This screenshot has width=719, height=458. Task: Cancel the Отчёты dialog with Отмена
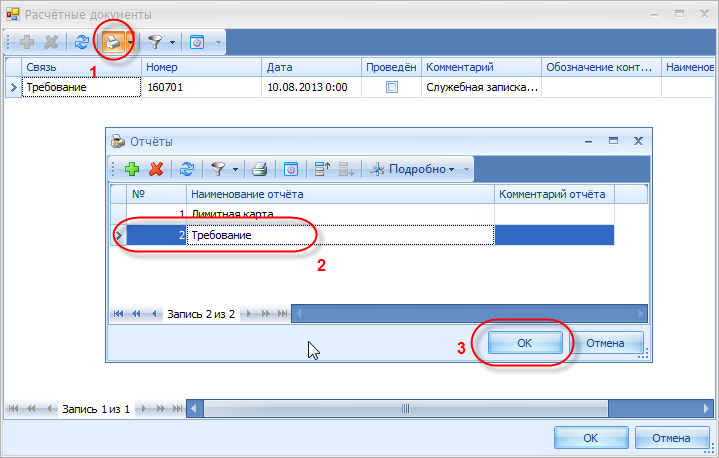(605, 343)
